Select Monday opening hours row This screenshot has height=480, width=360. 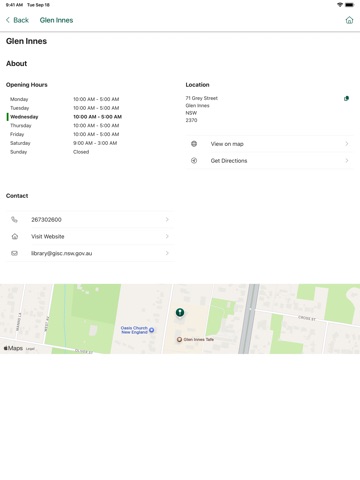65,99
